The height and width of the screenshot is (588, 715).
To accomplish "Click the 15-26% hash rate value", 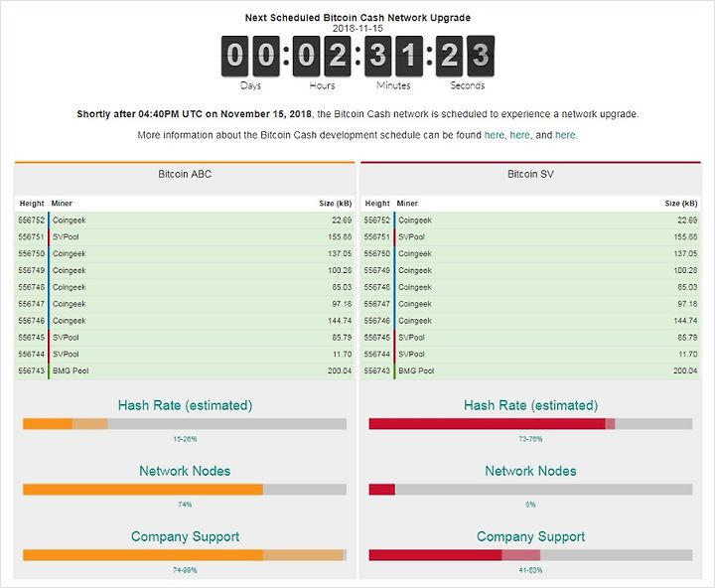I will [x=185, y=439].
